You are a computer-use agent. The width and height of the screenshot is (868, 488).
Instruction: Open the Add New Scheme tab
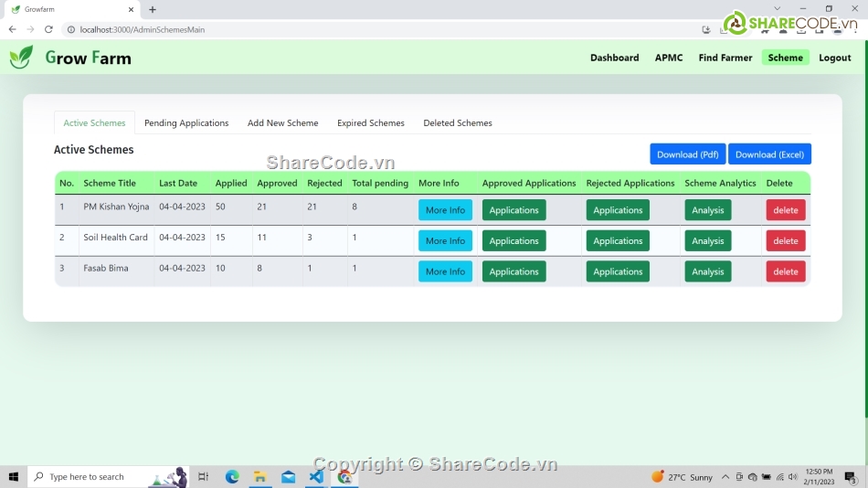(282, 123)
